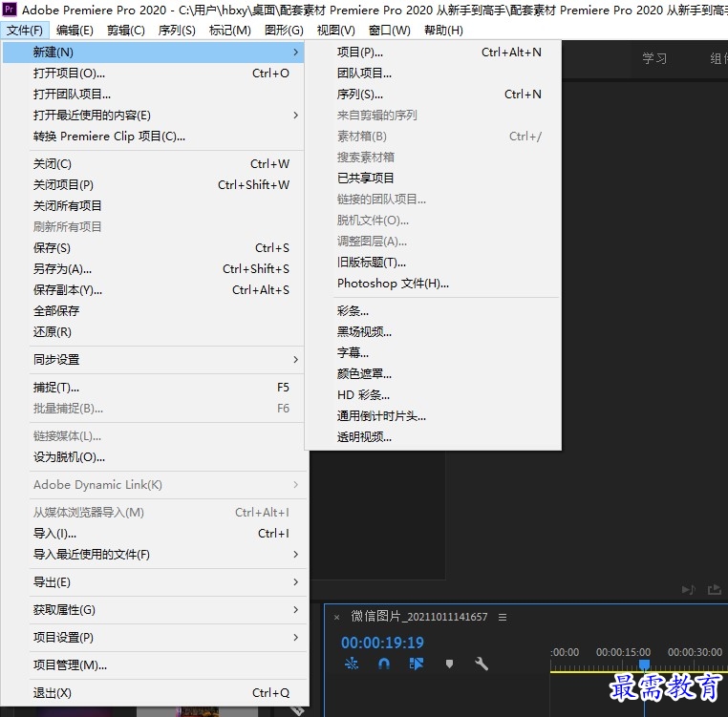Click the Premiere Pro app icon in title bar
Viewport: 728px width, 717px height.
click(x=10, y=10)
